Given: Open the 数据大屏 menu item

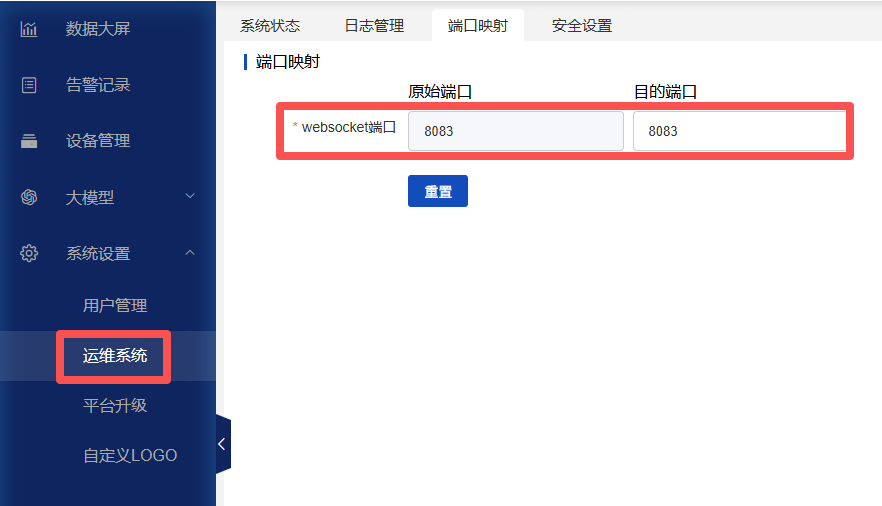Looking at the screenshot, I should pos(98,29).
